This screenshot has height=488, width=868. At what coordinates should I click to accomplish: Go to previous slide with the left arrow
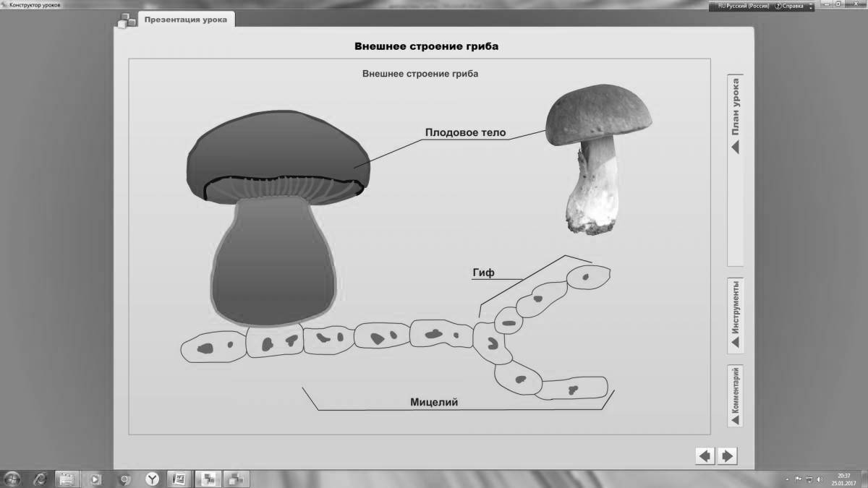[703, 455]
